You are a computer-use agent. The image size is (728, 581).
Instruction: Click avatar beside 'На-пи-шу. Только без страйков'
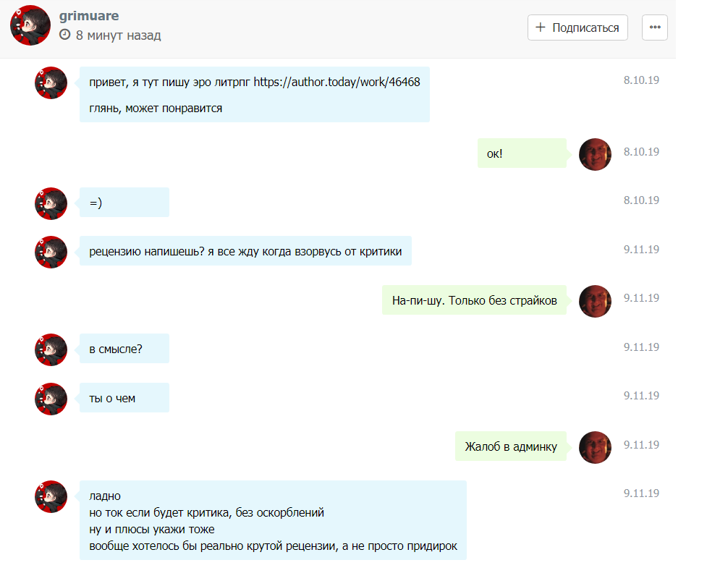tap(595, 301)
